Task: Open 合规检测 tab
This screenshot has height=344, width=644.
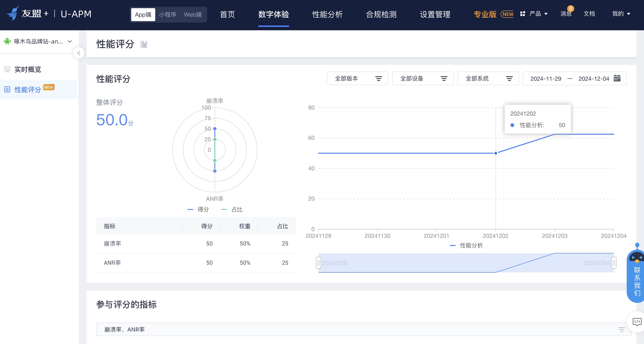Action: (x=381, y=14)
